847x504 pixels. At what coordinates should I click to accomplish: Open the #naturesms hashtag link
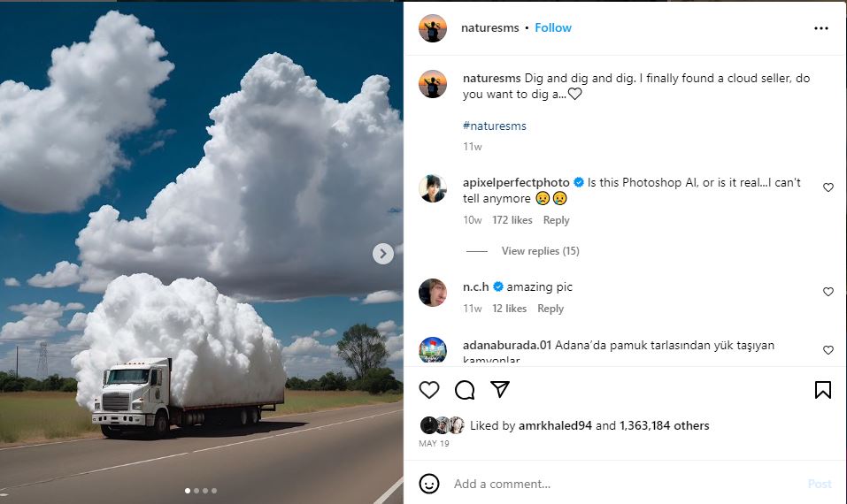(495, 126)
